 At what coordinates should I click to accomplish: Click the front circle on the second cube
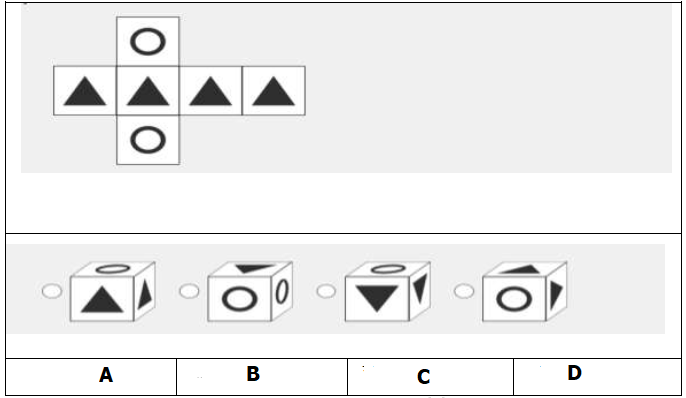click(239, 300)
